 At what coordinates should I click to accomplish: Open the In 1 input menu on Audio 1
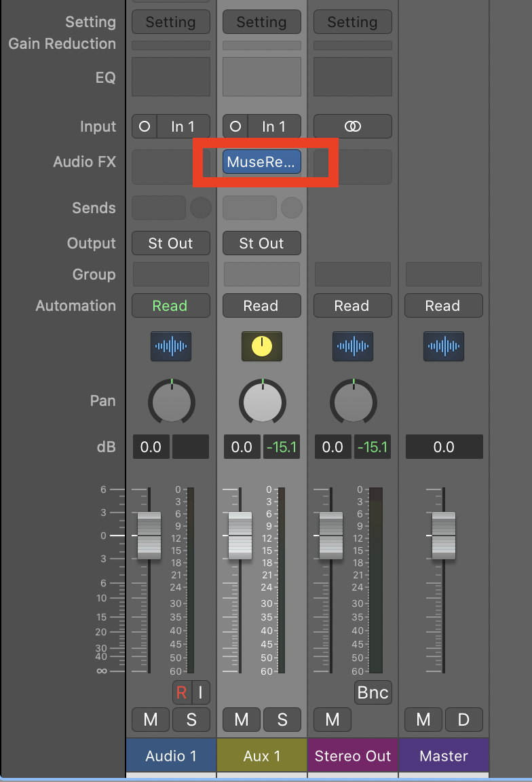pos(183,126)
